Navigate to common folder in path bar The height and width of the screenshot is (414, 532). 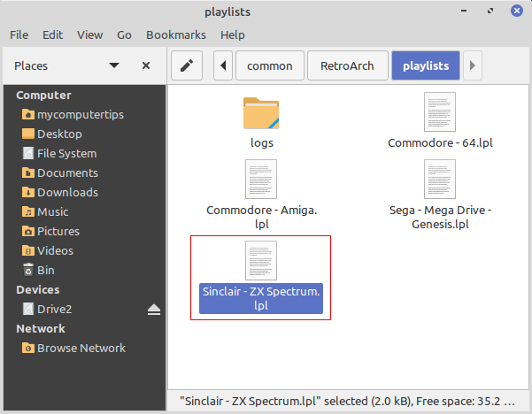click(x=270, y=65)
